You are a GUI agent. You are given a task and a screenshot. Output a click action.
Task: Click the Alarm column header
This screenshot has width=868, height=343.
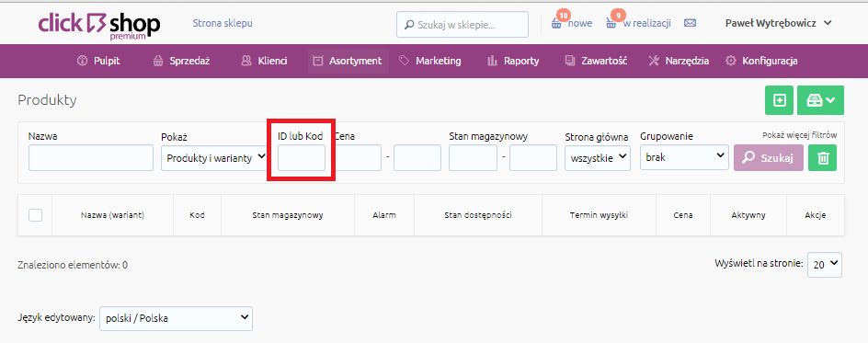click(384, 215)
